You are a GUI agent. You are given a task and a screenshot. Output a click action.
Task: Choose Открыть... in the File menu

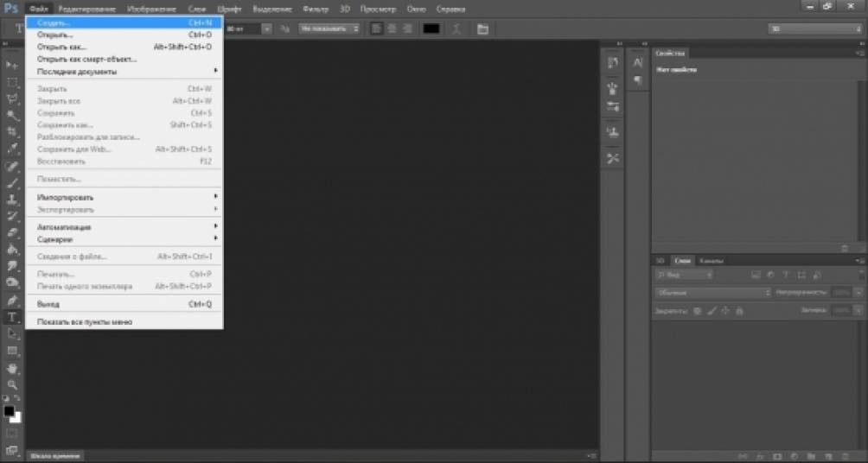(124, 35)
